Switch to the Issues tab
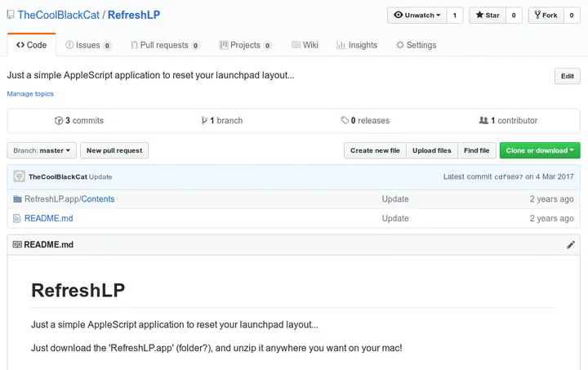Image resolution: width=588 pixels, height=370 pixels. tap(87, 45)
